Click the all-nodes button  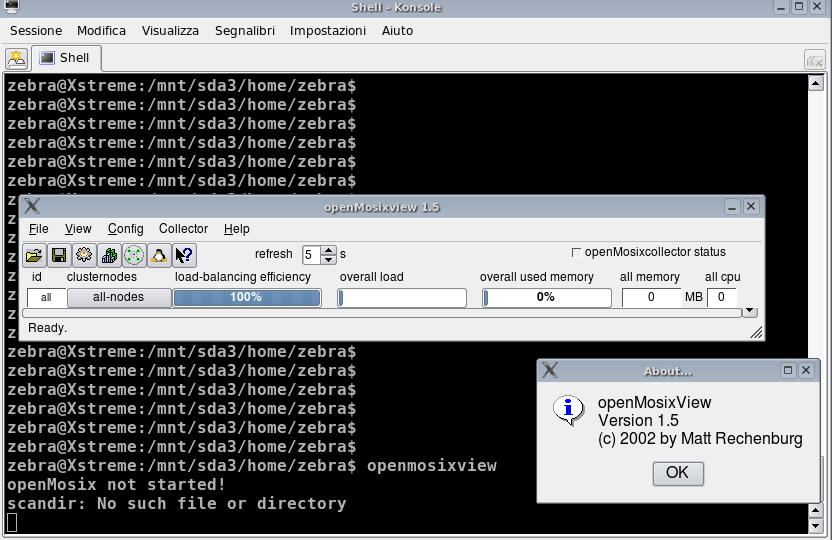click(119, 297)
